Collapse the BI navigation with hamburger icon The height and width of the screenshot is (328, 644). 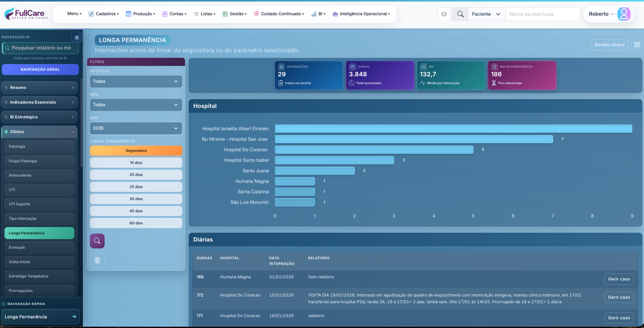click(76, 37)
